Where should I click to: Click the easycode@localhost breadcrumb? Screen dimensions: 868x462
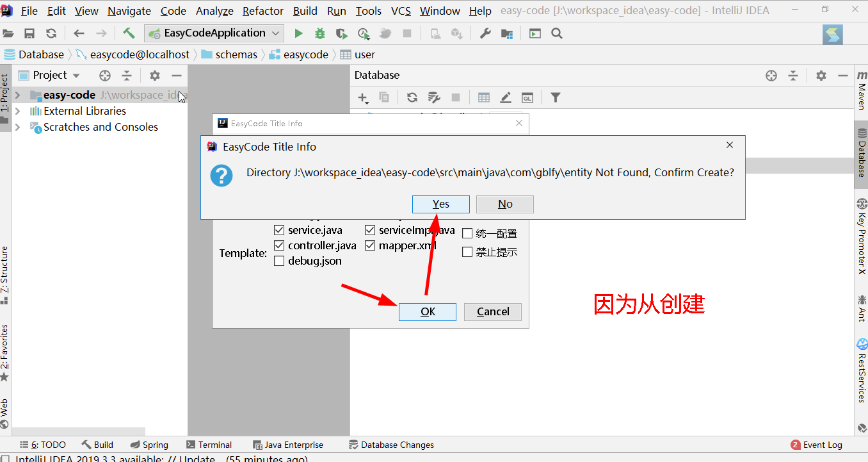(133, 54)
